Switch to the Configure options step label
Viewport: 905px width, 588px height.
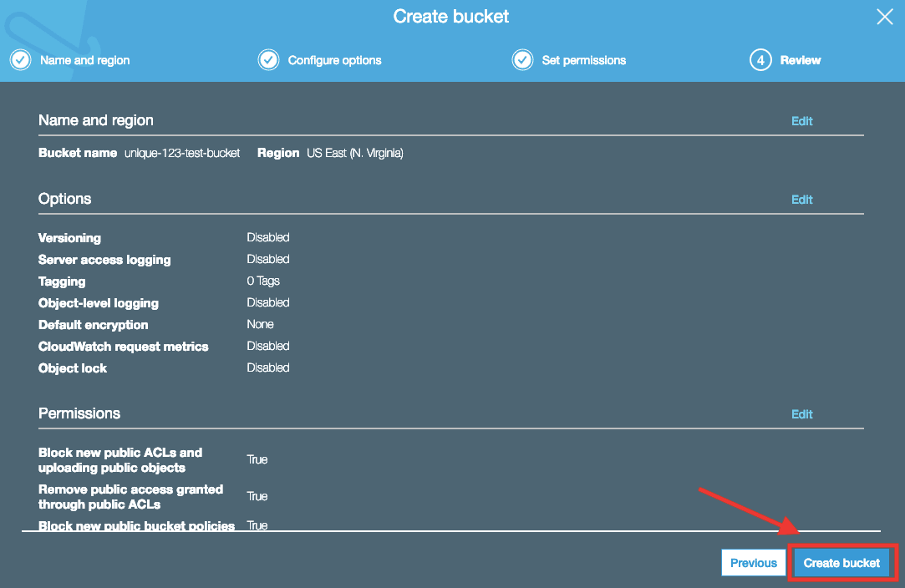click(334, 60)
